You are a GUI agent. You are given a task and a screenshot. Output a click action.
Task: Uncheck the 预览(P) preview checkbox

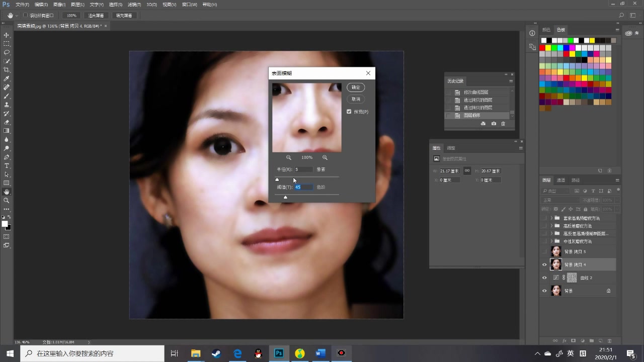[x=349, y=112]
